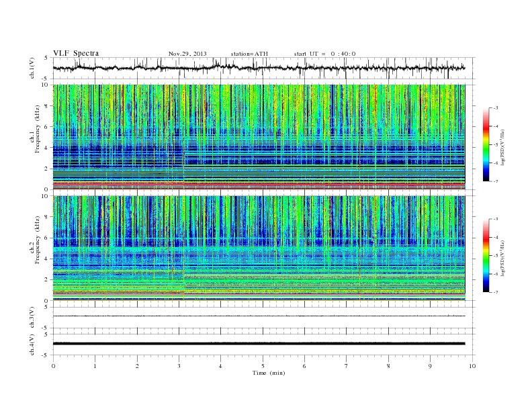
Task: Select the "Nov.29, 2013" date text
Action: point(187,54)
